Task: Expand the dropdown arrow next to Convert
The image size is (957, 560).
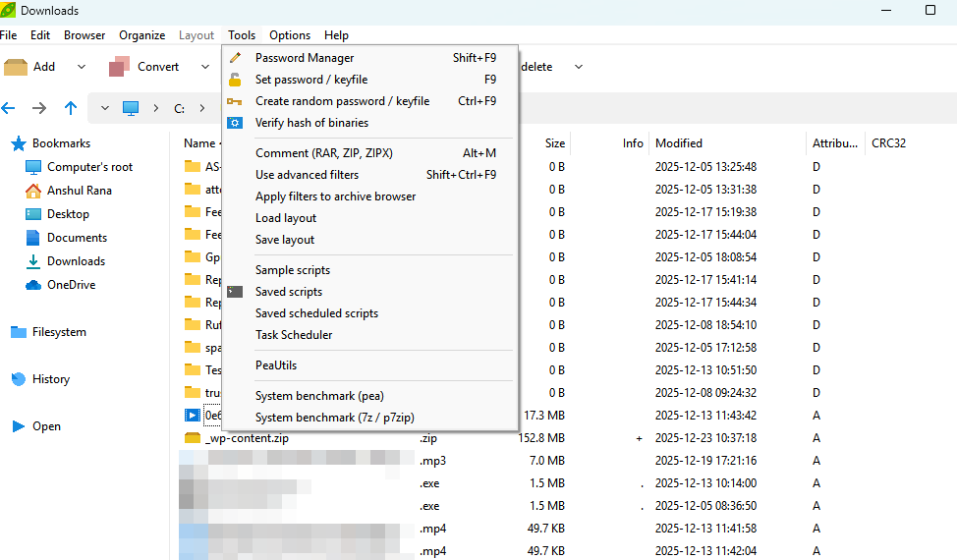Action: (x=205, y=67)
